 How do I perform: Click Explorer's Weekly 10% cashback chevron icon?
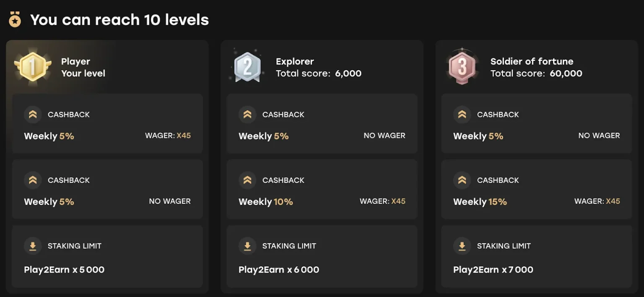247,180
